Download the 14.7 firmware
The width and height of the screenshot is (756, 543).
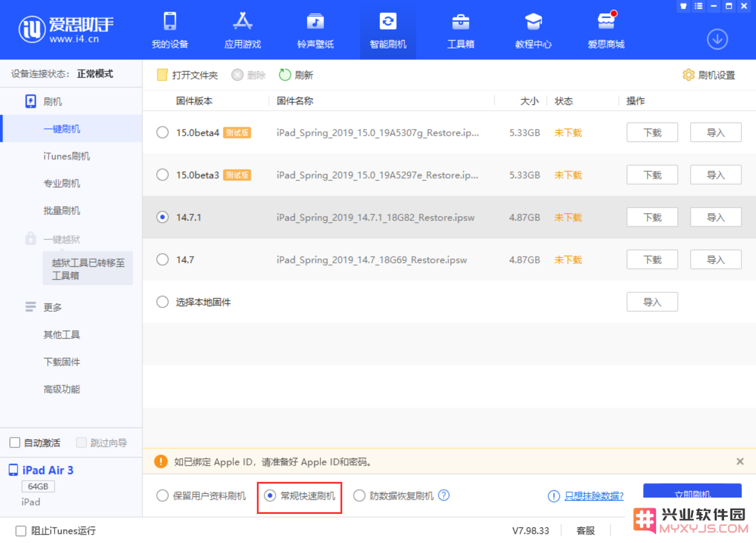click(x=652, y=260)
